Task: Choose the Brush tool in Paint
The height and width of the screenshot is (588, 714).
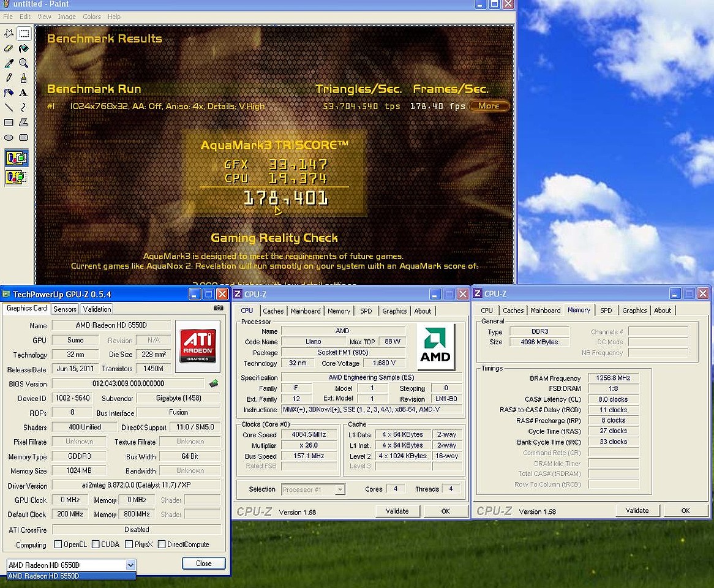Action: (x=24, y=78)
